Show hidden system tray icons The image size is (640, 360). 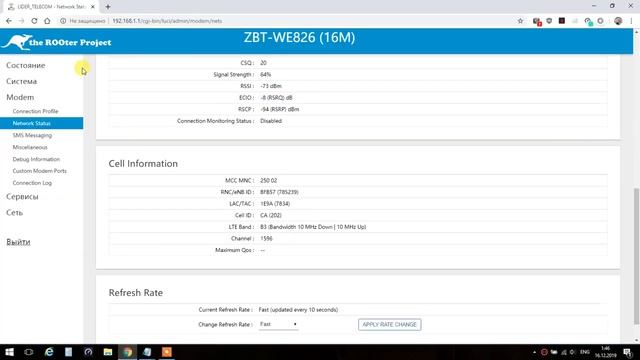pos(534,352)
